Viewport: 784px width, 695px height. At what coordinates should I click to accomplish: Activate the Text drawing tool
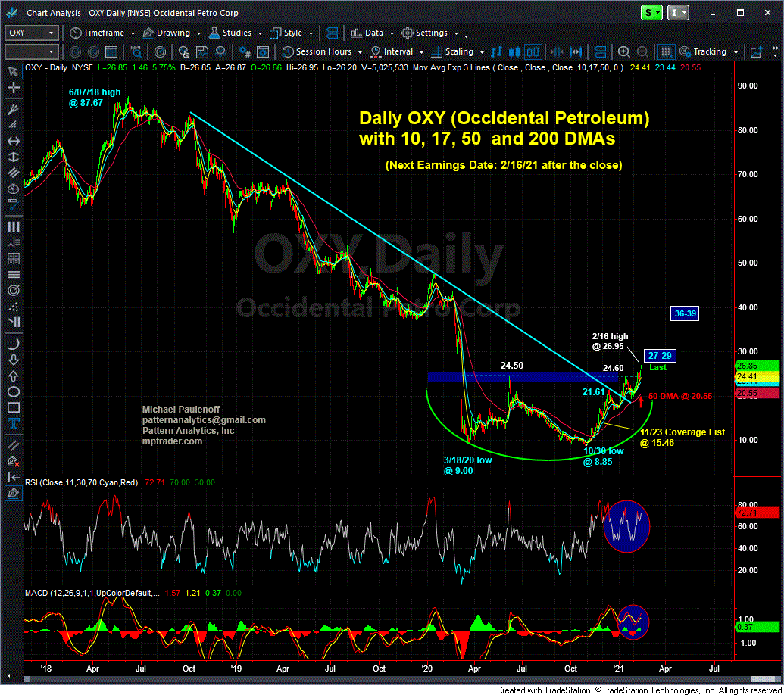click(13, 424)
